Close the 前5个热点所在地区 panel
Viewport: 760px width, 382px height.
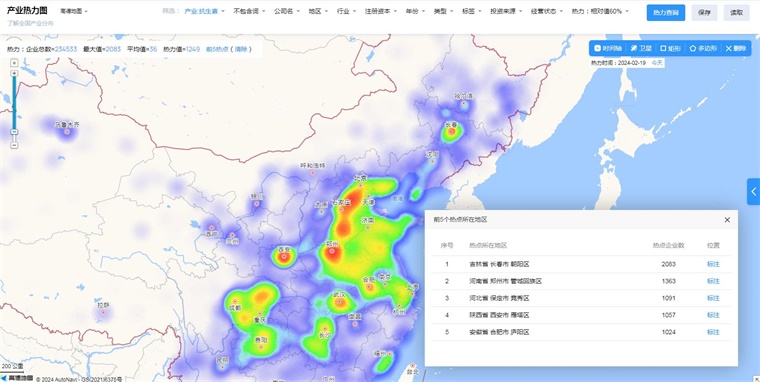point(727,220)
